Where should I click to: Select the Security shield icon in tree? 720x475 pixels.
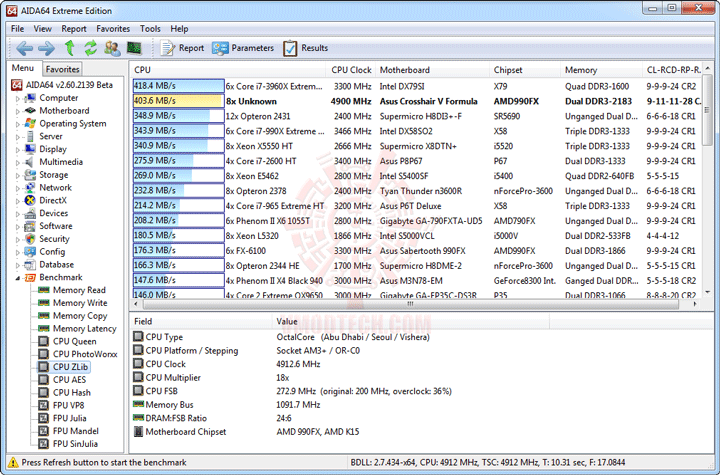coord(30,239)
